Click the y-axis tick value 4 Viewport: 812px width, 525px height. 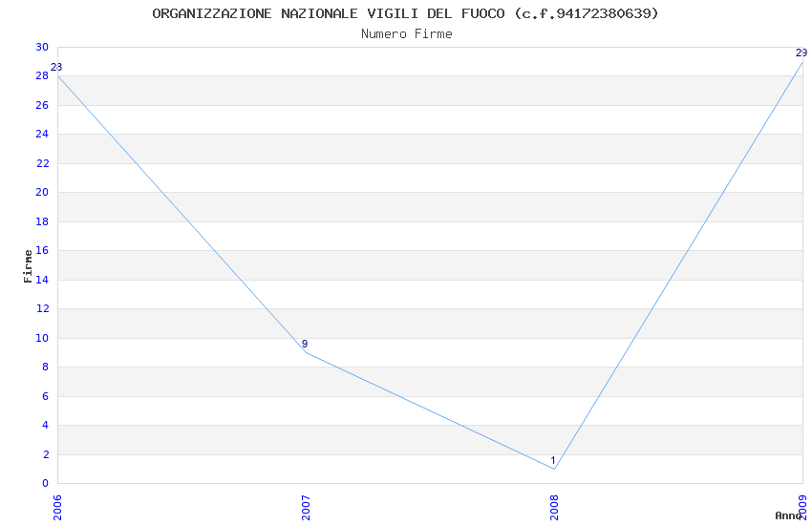46,425
